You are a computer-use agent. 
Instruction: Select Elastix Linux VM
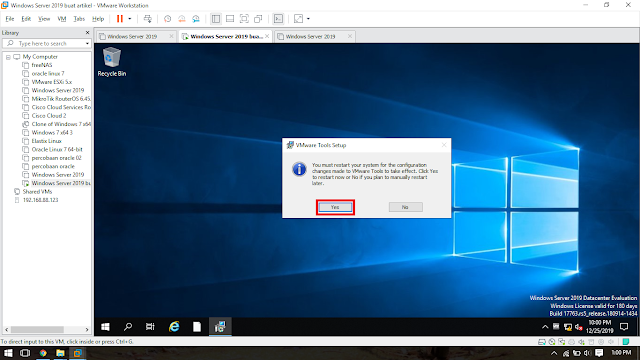click(x=46, y=141)
